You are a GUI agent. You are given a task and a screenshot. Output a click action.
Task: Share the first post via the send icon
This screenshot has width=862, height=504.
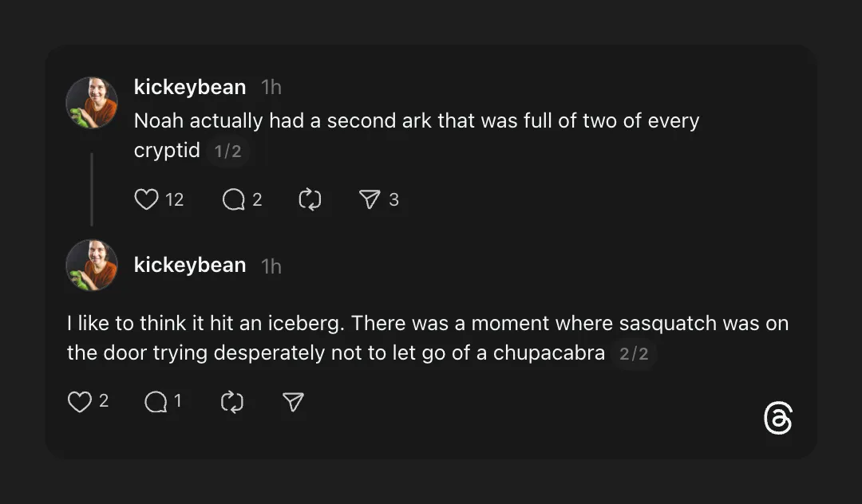pyautogui.click(x=371, y=199)
